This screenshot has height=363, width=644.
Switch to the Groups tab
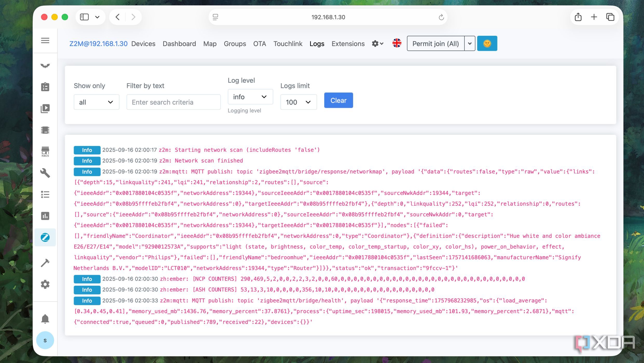(x=235, y=44)
